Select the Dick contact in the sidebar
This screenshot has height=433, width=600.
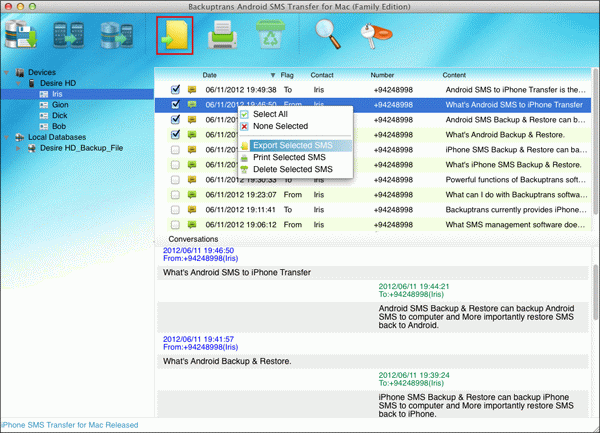(x=60, y=116)
